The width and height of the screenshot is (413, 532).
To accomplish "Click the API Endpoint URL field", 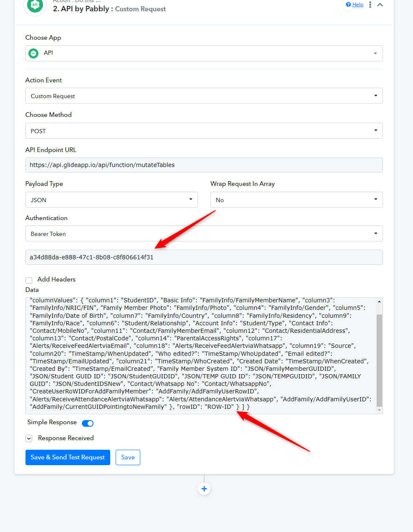I will click(204, 165).
